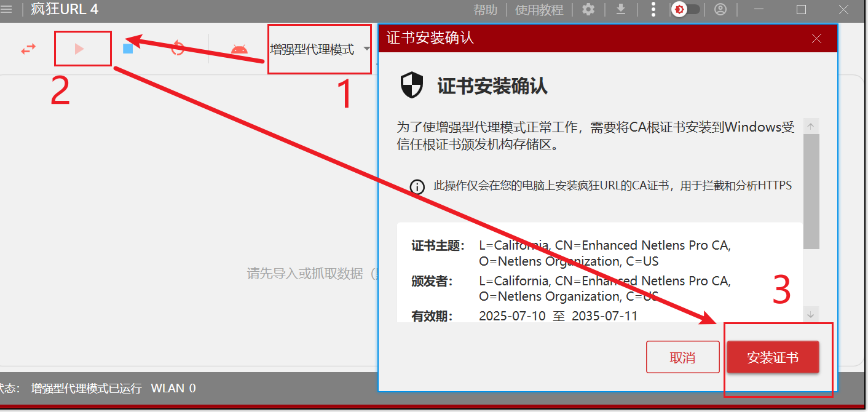Select the swap arrows icon on toolbar
This screenshot has width=868, height=412.
click(28, 48)
